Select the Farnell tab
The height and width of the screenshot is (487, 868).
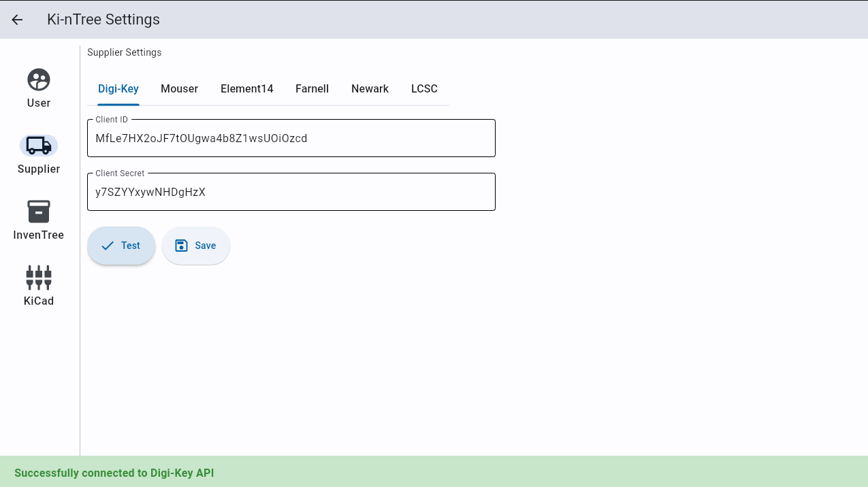312,89
